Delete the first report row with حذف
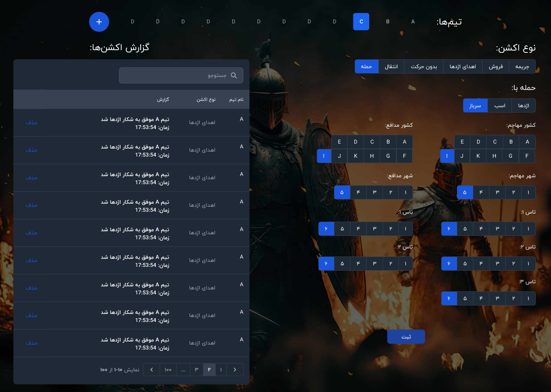The image size is (551, 392). point(32,122)
